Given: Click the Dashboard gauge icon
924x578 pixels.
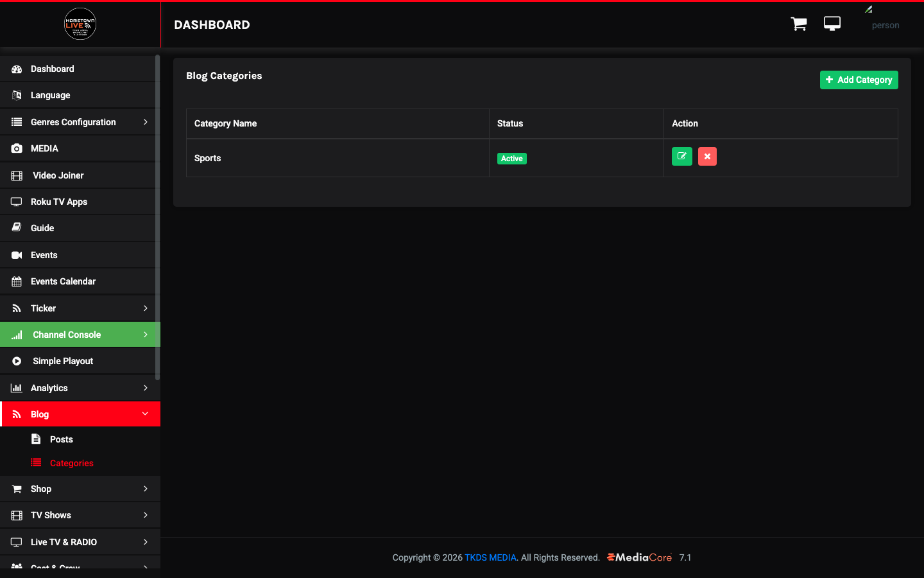Looking at the screenshot, I should 17,69.
